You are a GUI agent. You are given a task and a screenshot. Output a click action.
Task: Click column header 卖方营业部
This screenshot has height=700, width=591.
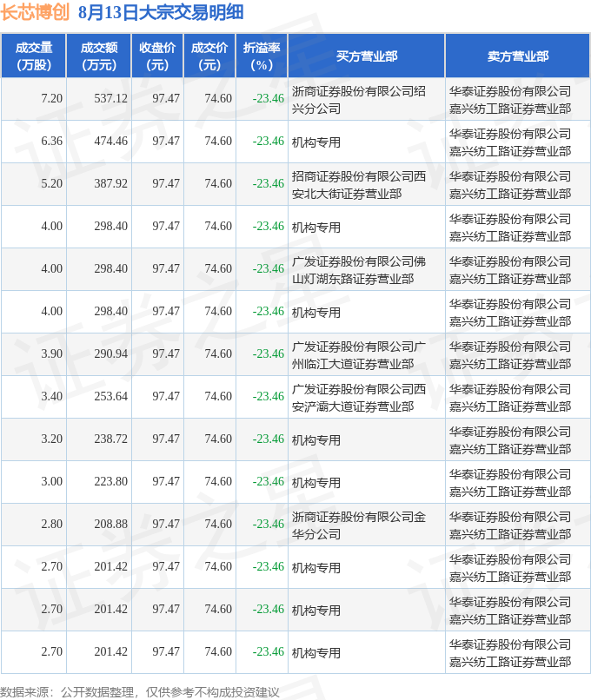pyautogui.click(x=518, y=56)
